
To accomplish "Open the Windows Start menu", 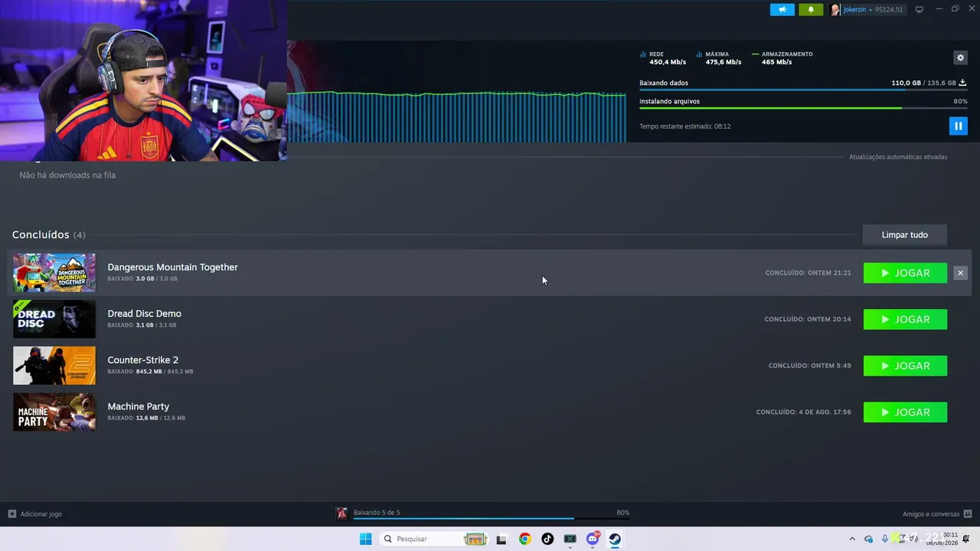I will (x=366, y=539).
